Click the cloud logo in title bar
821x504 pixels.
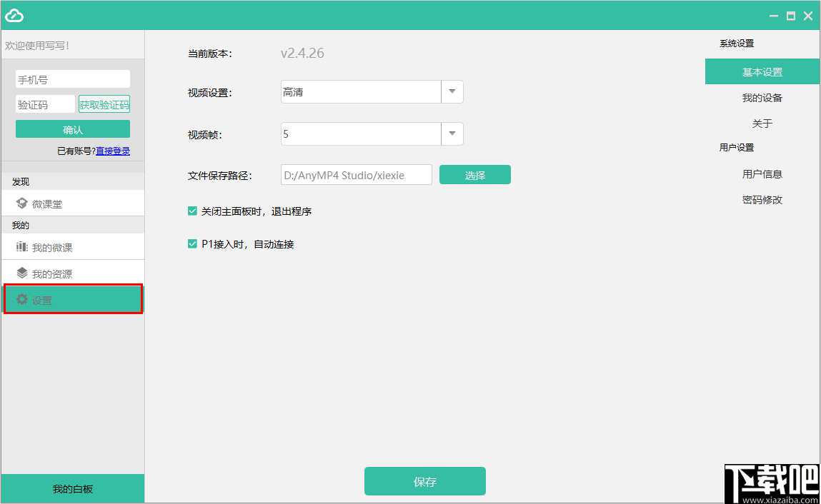[14, 14]
